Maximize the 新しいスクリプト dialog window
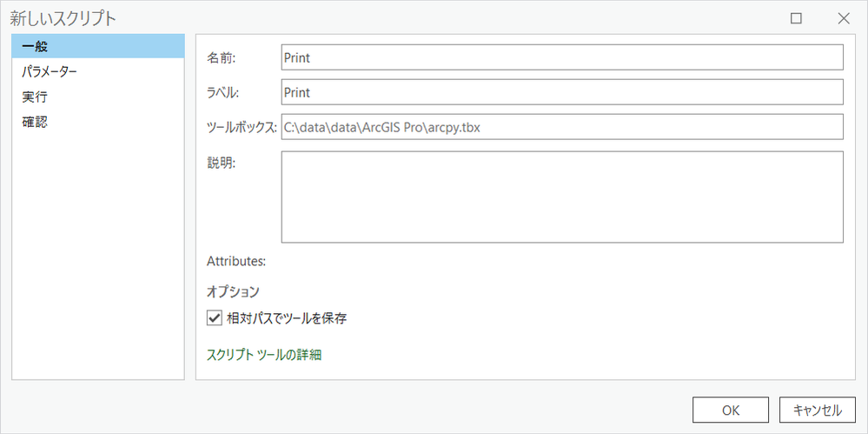This screenshot has width=868, height=434. [796, 18]
